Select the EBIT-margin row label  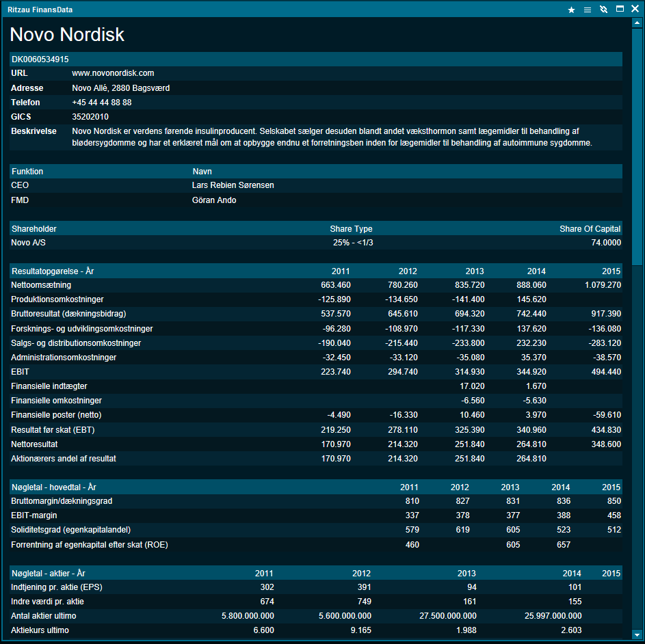pos(34,515)
